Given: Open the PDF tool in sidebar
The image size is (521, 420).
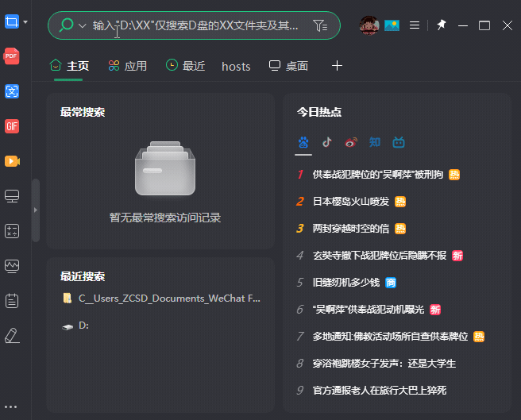Looking at the screenshot, I should [x=11, y=56].
